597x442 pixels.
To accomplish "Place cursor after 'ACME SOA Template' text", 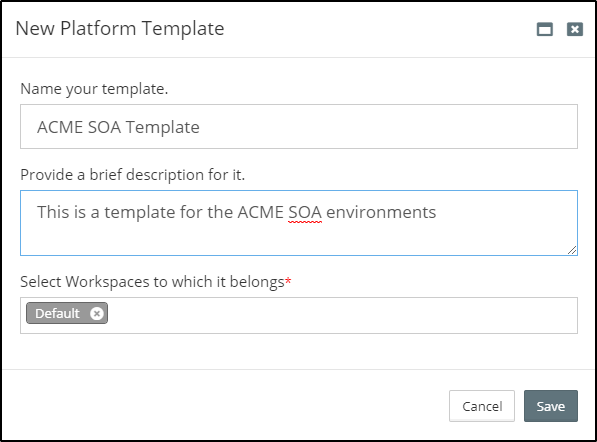I will point(200,127).
